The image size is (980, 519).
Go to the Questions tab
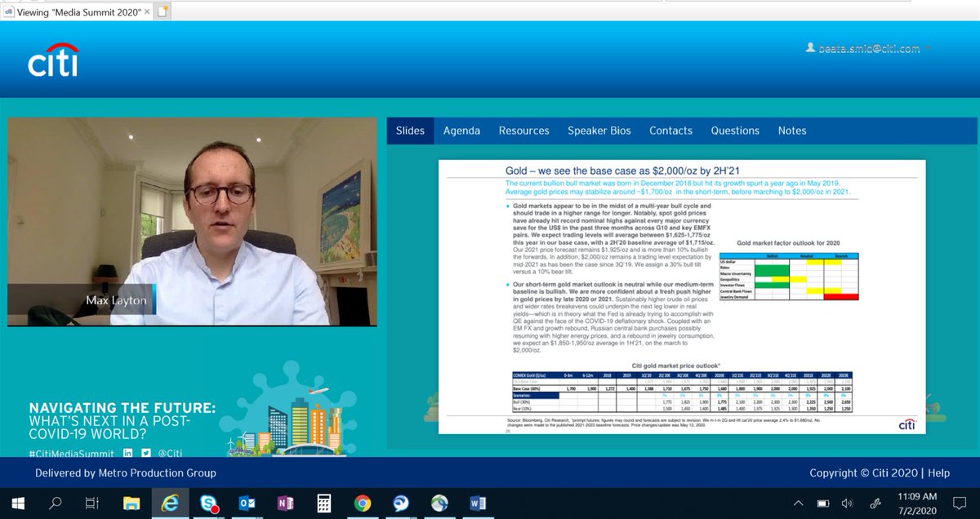tap(735, 131)
